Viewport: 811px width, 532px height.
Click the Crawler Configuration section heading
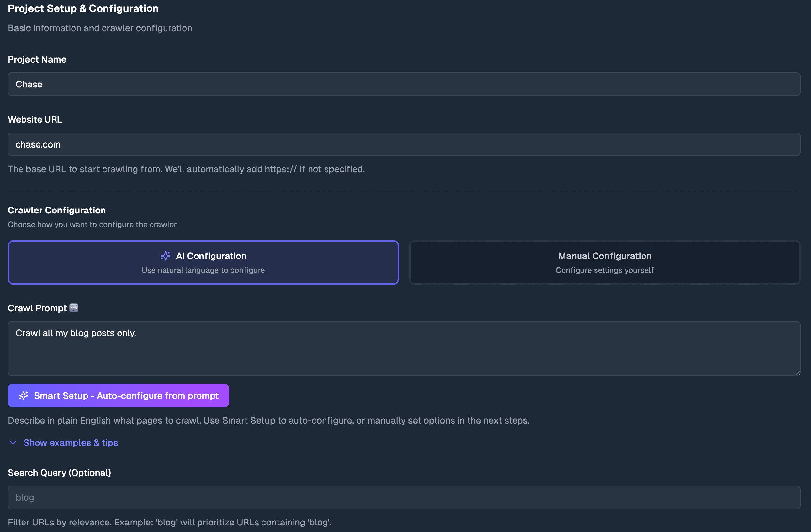[57, 210]
